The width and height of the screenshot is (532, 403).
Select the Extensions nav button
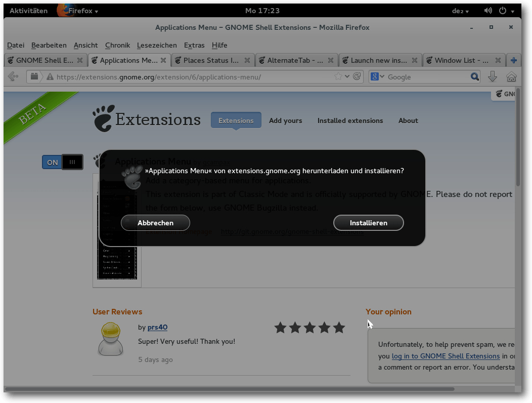click(x=236, y=120)
